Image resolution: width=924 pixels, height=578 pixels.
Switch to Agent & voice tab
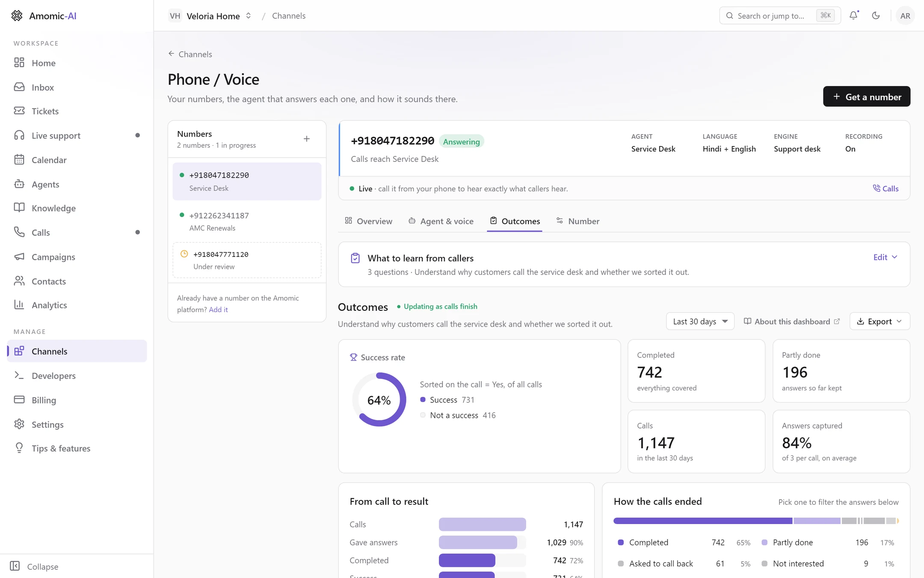pos(441,221)
